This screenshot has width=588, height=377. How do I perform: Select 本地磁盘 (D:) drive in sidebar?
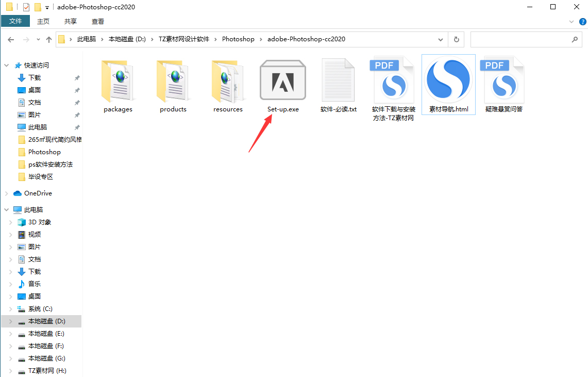pos(41,321)
